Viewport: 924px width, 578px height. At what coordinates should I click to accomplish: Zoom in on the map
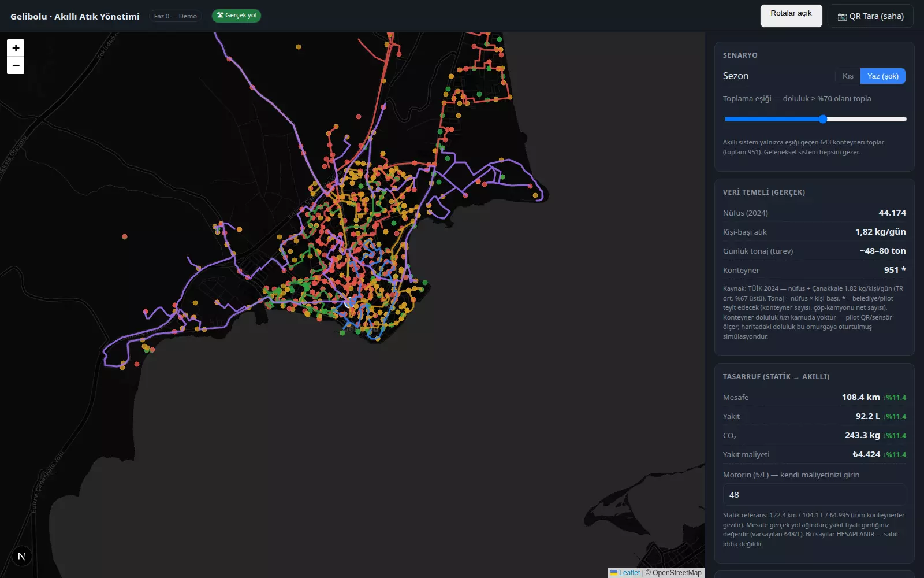[x=16, y=48]
